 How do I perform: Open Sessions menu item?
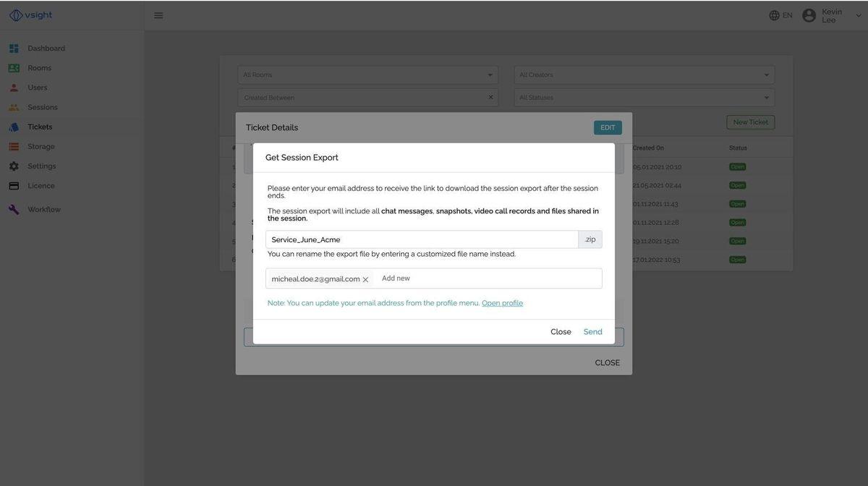coord(43,107)
